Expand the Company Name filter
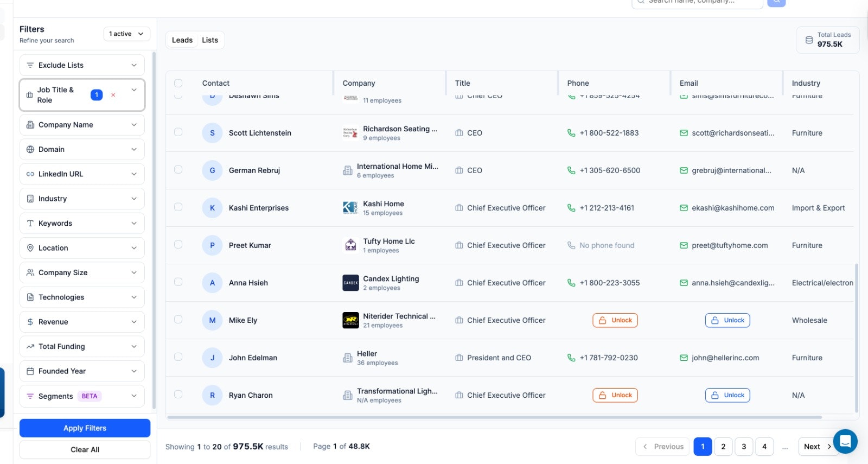 pos(82,125)
